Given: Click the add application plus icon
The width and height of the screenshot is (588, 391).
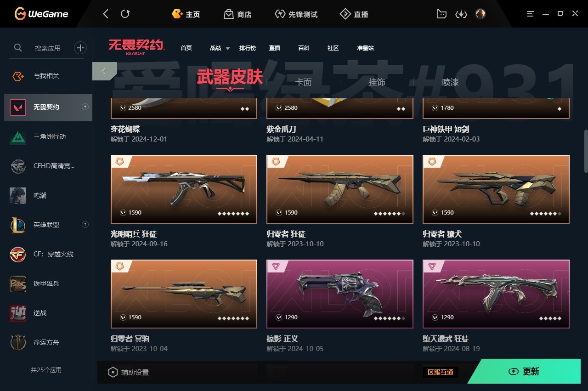Looking at the screenshot, I should point(80,47).
